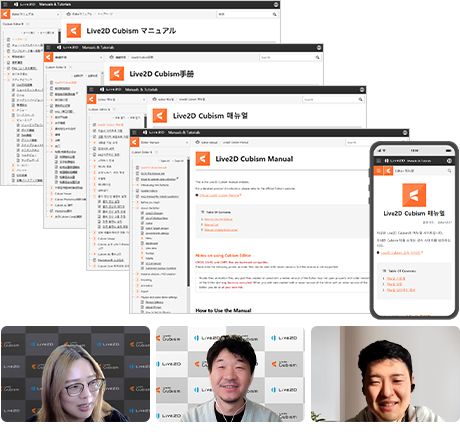The image size is (460, 434).
Task: Tap dark hamburger icon on phone top bar
Action: click(x=378, y=161)
